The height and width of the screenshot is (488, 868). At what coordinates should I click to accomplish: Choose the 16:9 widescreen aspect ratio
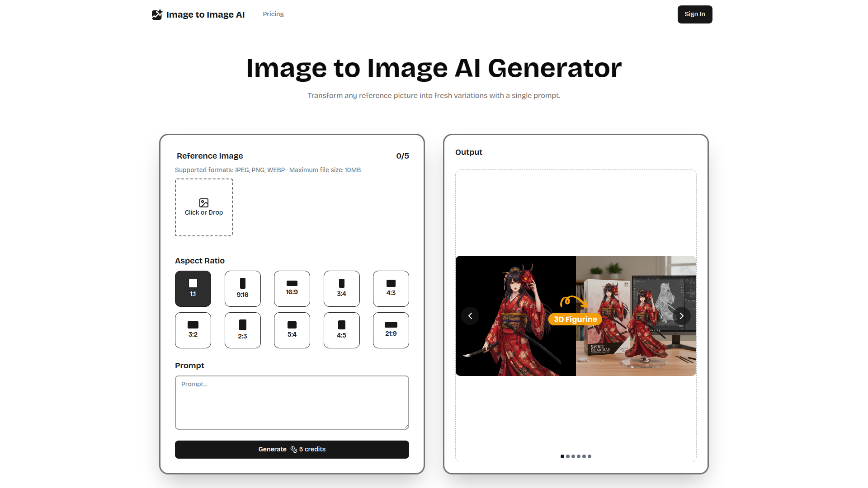(292, 289)
